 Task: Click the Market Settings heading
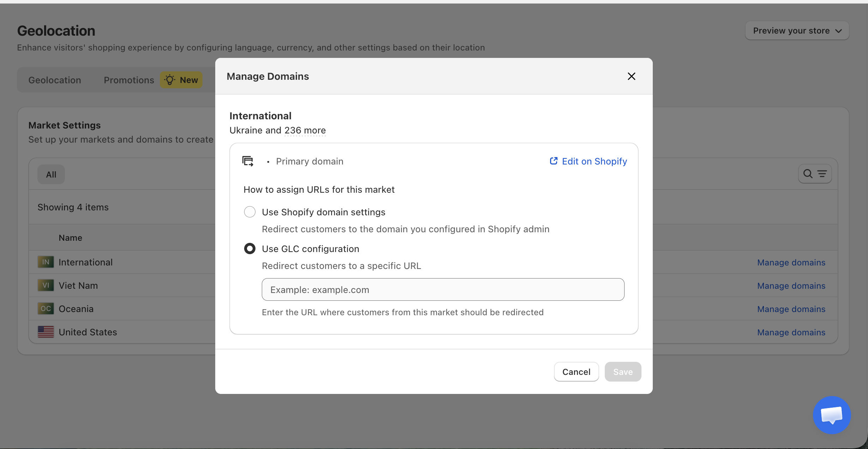(65, 125)
